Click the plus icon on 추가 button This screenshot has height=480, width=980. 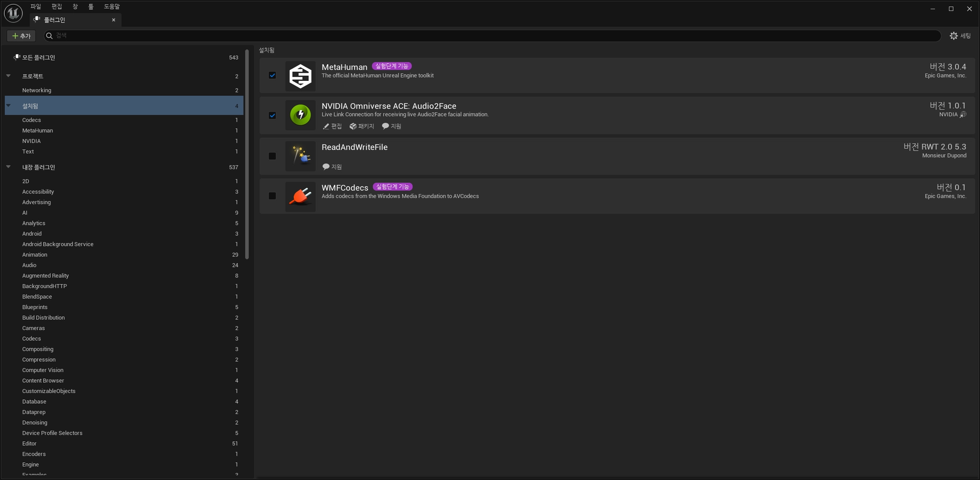pos(15,36)
